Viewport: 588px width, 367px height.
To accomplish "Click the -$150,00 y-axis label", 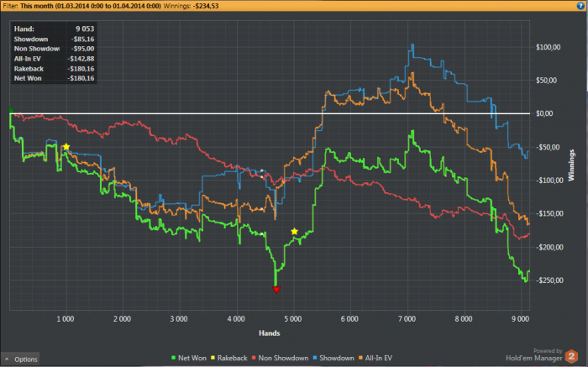I will click(x=549, y=213).
